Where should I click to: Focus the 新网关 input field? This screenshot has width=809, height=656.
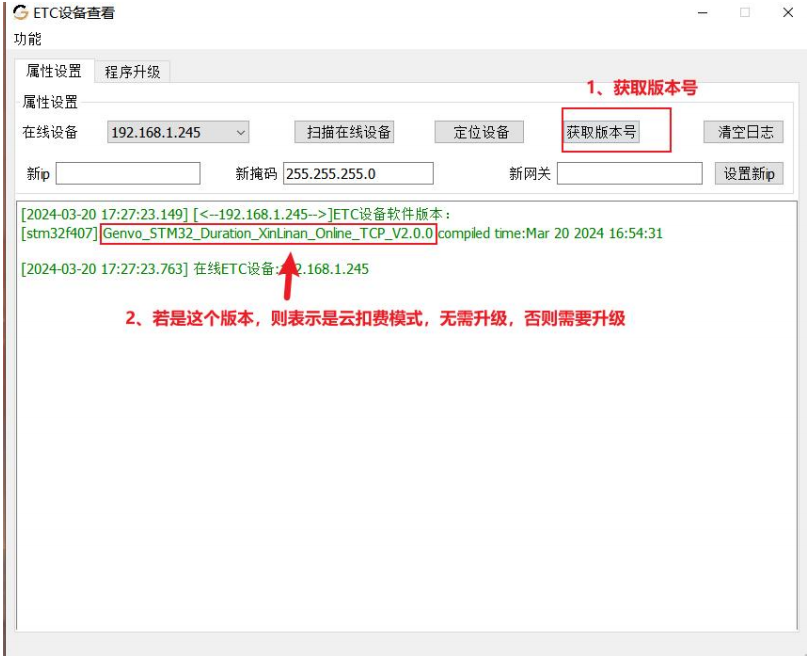click(x=629, y=173)
